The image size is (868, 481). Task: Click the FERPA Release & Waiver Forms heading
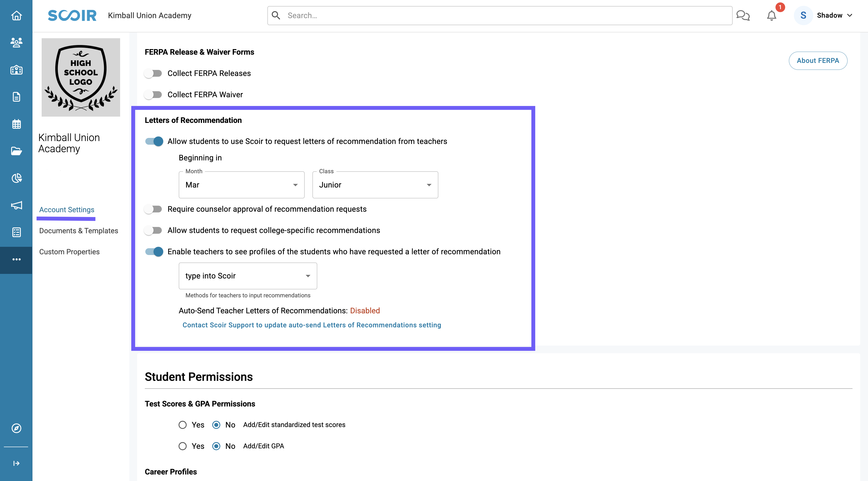[x=200, y=52]
